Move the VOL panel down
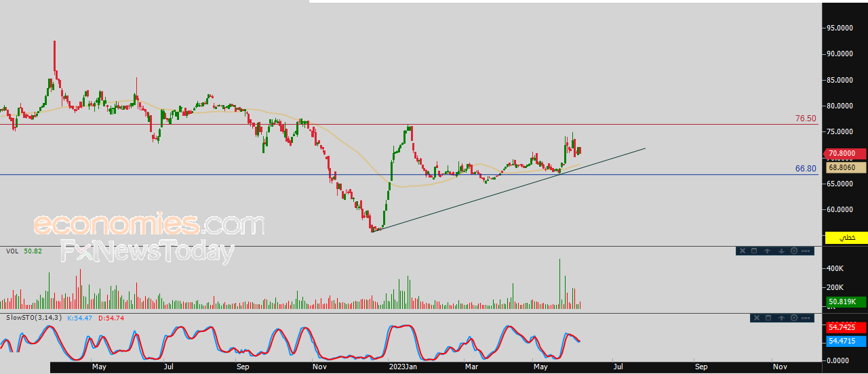 tap(781, 251)
